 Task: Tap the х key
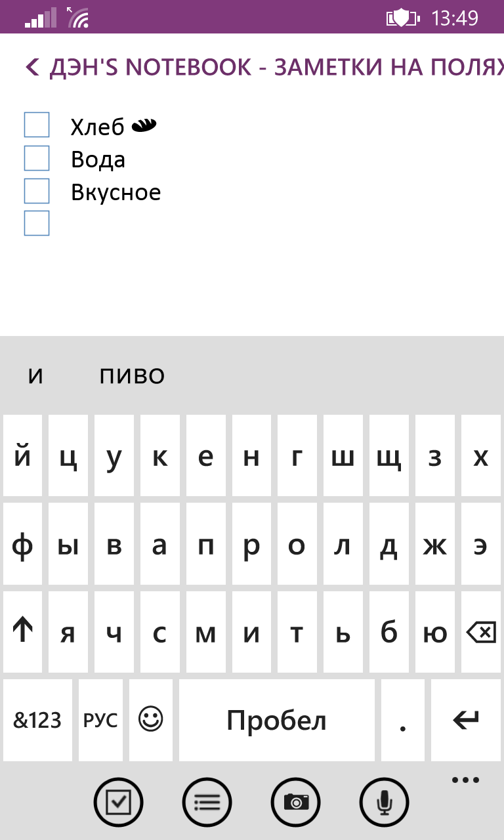click(x=481, y=455)
